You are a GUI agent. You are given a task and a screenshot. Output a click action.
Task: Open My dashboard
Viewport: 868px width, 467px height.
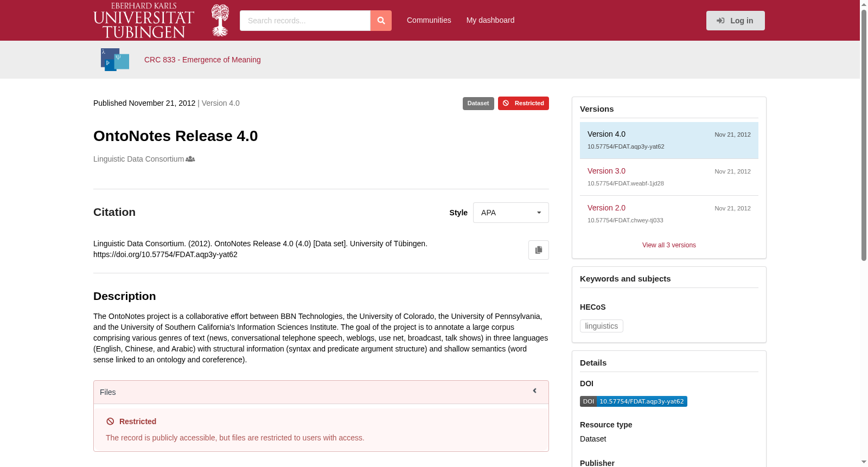coord(490,20)
